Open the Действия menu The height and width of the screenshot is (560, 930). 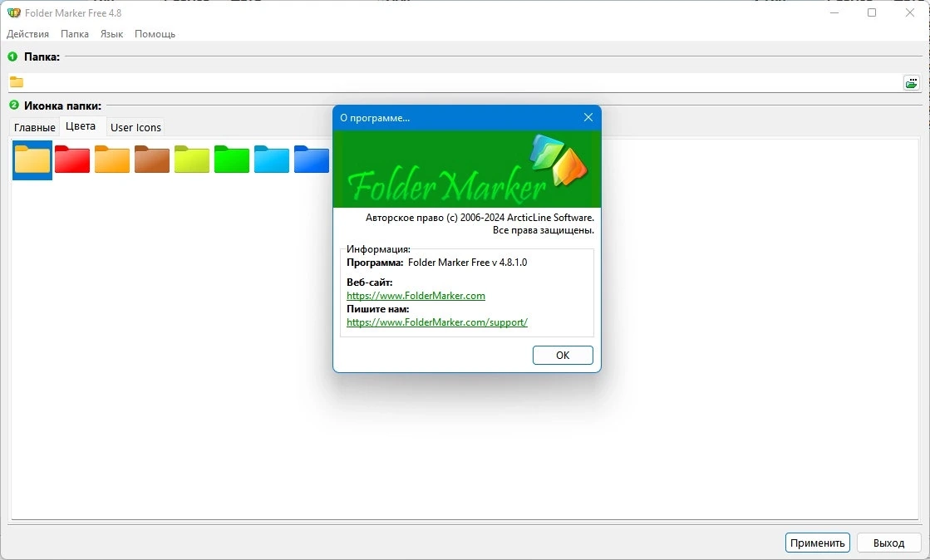28,34
